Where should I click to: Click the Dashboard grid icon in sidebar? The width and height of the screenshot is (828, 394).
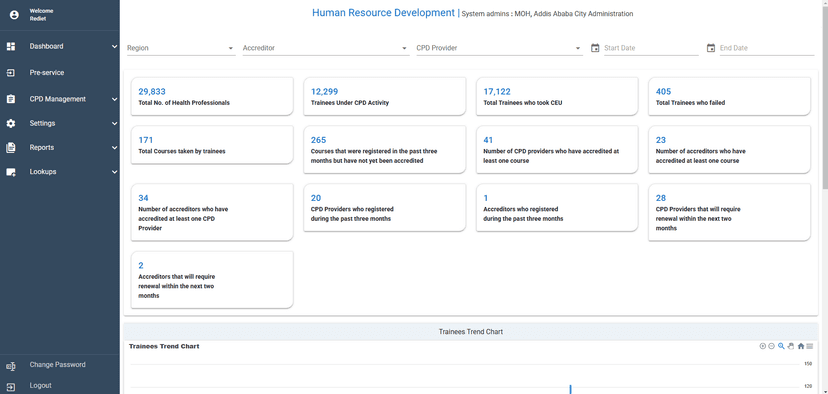(11, 46)
